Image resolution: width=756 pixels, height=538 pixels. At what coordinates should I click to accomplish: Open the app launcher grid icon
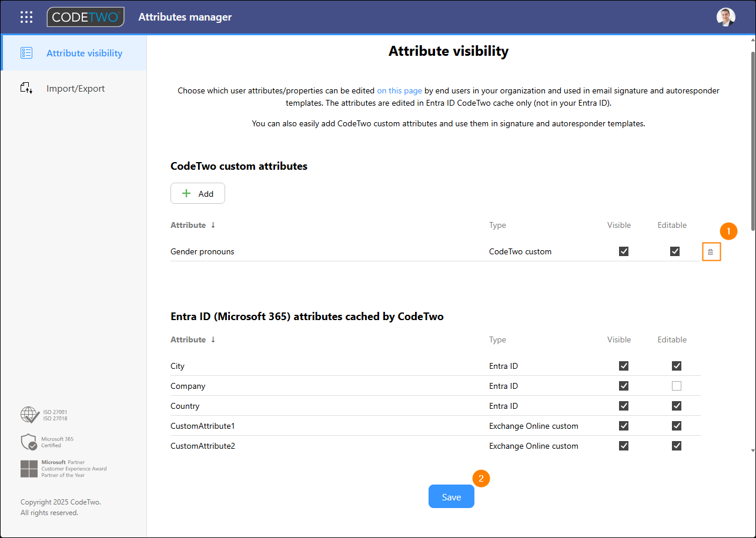26,17
